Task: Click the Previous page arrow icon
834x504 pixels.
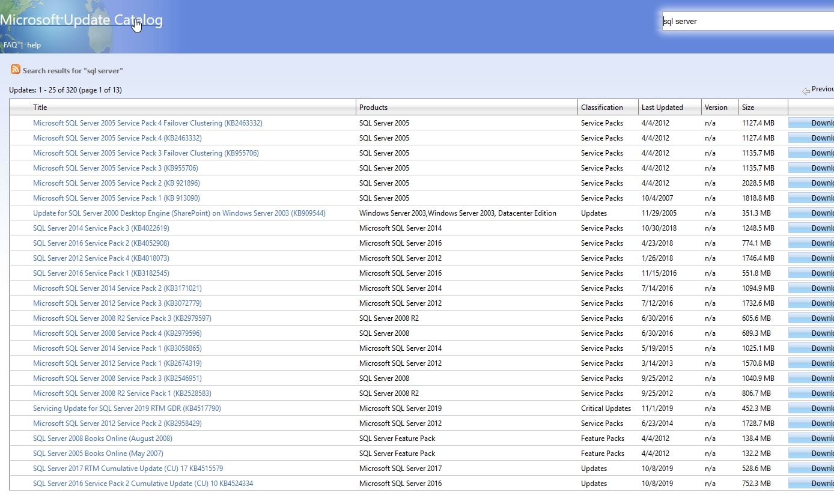Action: (x=806, y=91)
